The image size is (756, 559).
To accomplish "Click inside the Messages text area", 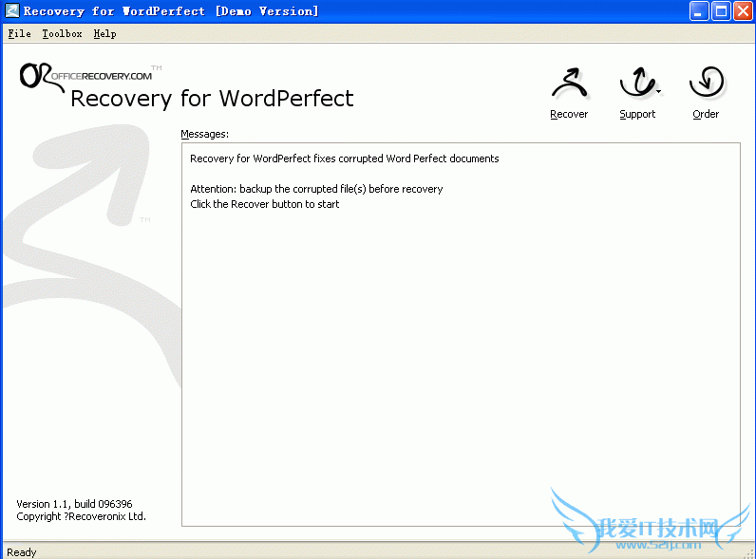I will coord(461,361).
